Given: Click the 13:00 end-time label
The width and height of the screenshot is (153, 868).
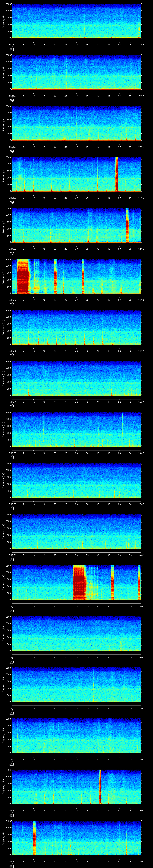Looking at the screenshot, I should [x=141, y=300].
